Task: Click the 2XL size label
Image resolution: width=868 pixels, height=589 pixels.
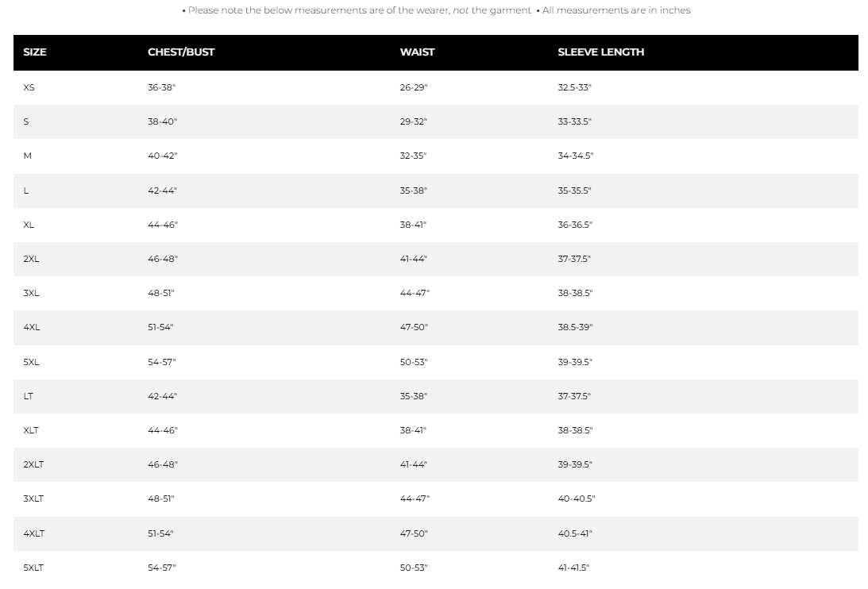Action: (x=31, y=259)
